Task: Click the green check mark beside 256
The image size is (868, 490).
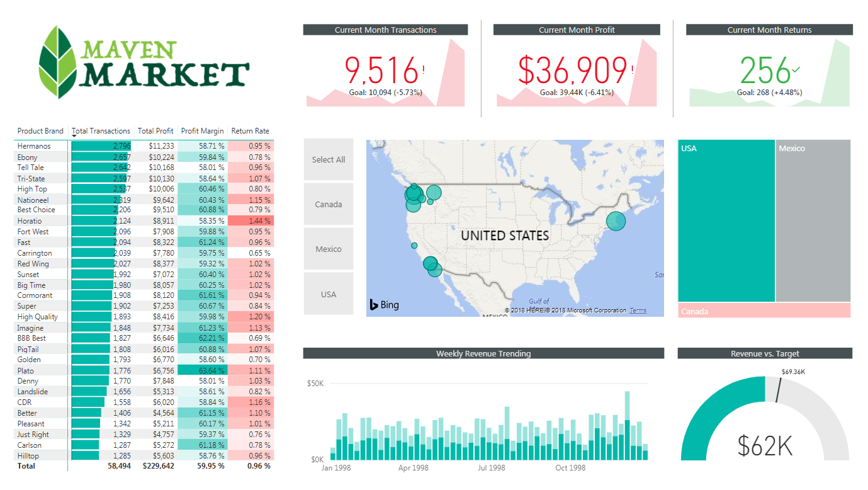Action: (796, 69)
